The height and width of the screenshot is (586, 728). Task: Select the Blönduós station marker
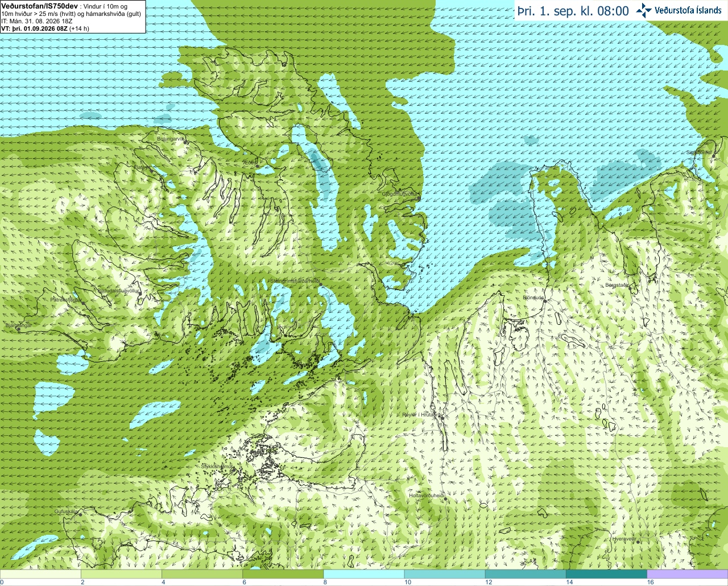click(x=544, y=301)
